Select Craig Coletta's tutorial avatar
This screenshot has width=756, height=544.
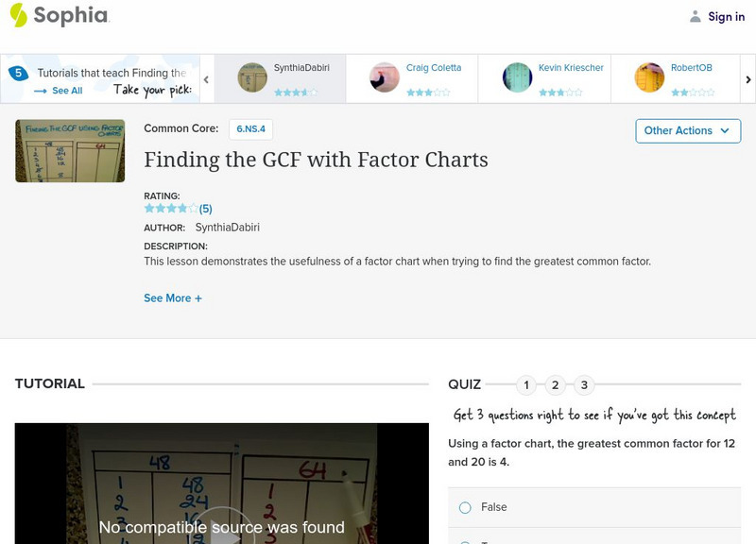[x=385, y=77]
